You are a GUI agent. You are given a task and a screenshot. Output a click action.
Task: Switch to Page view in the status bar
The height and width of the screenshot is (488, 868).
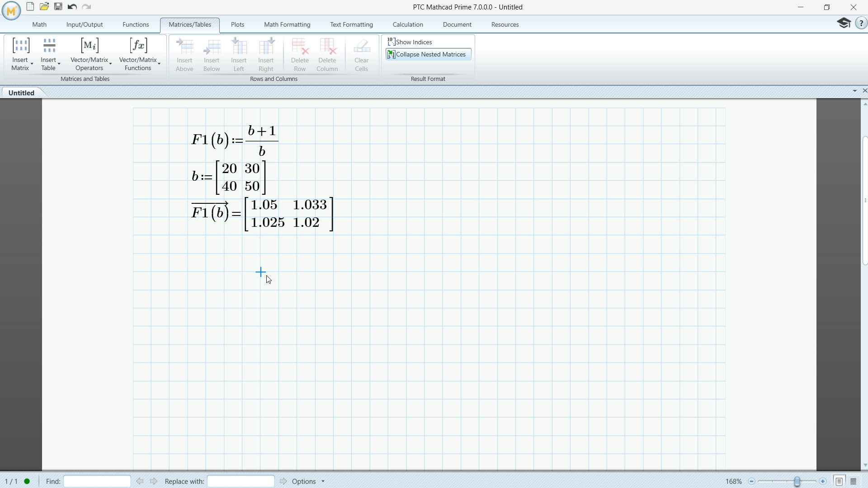[839, 481]
